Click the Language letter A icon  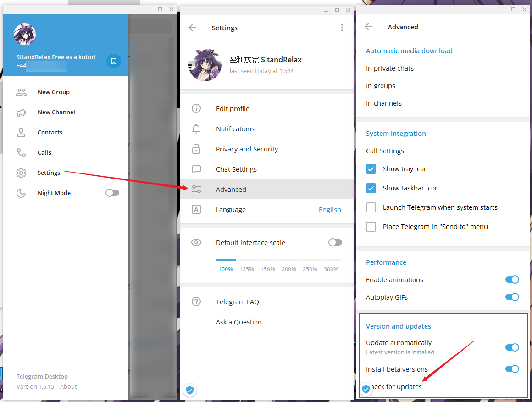[196, 209]
